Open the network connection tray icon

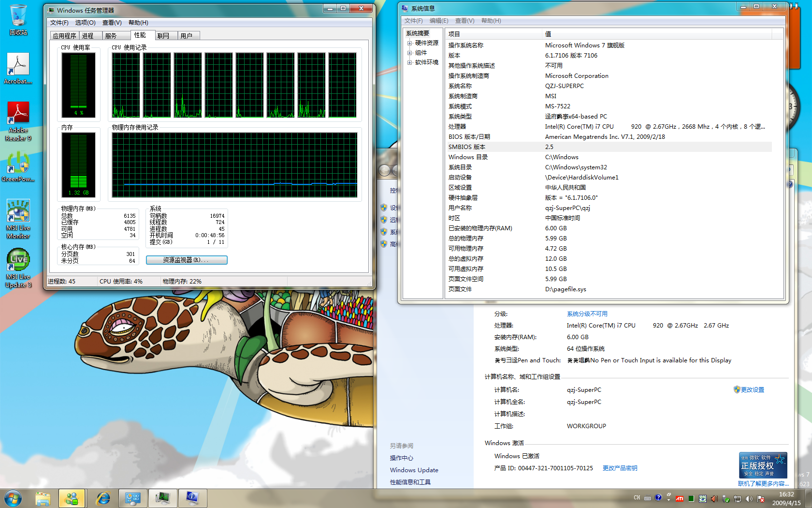point(738,499)
